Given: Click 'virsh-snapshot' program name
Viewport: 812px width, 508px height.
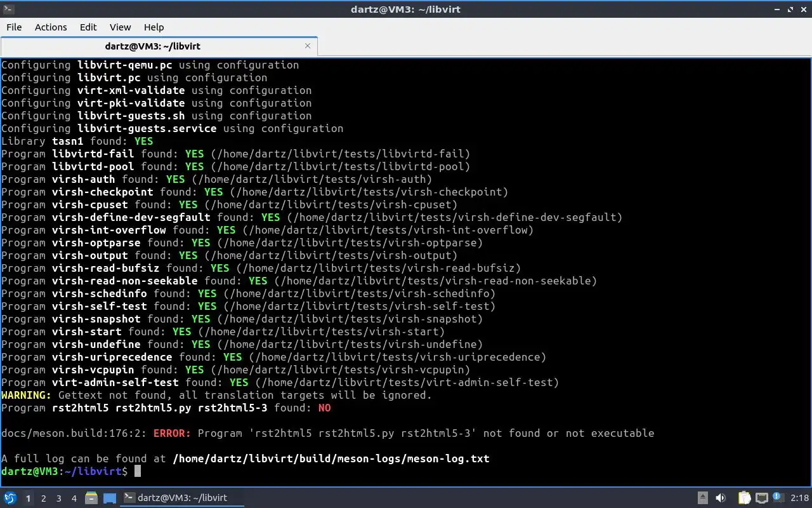Looking at the screenshot, I should (96, 319).
